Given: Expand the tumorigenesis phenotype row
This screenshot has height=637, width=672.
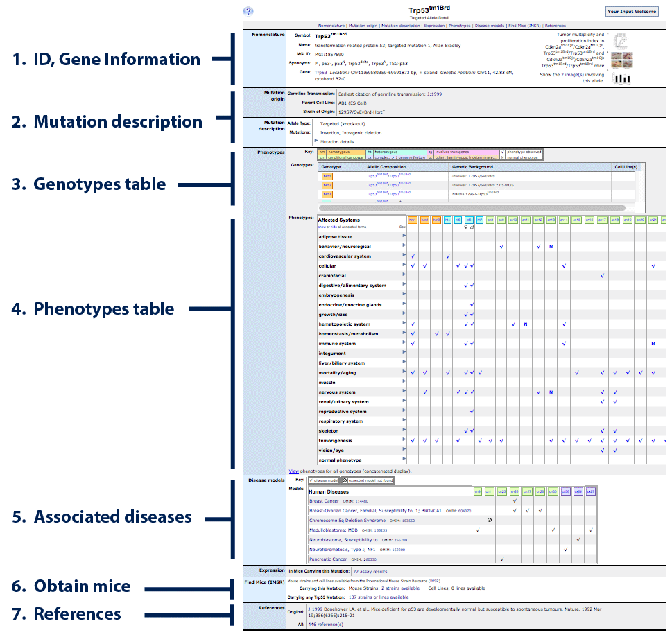Looking at the screenshot, I should pyautogui.click(x=404, y=440).
